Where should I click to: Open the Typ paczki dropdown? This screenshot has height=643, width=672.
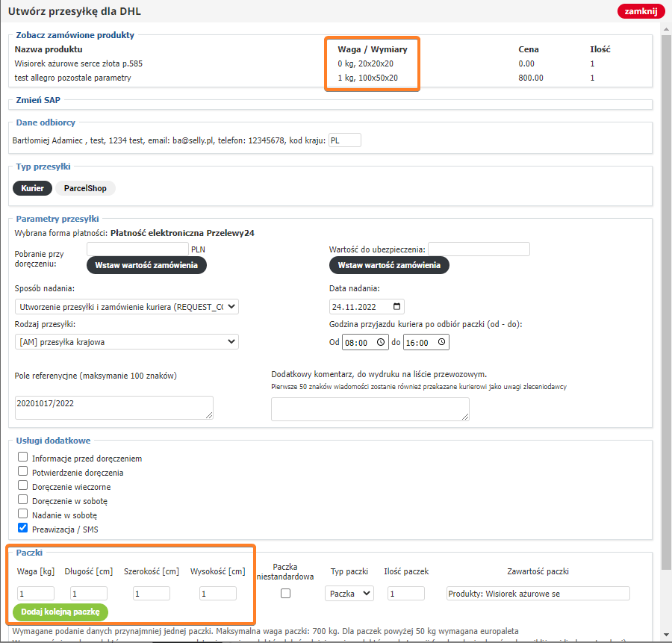[x=349, y=593]
